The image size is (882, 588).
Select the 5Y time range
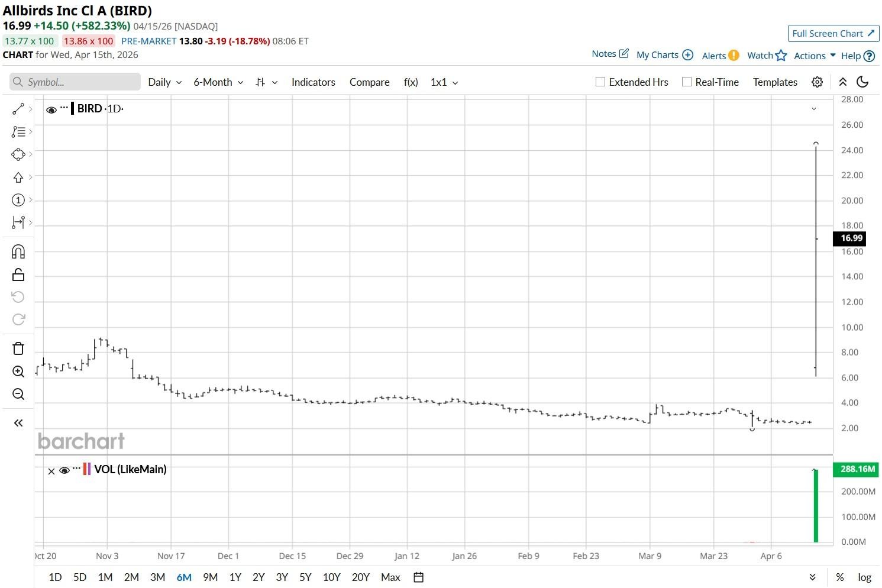point(305,577)
